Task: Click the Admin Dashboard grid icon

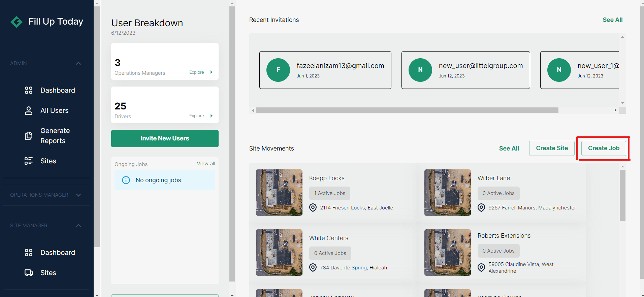Action: [x=29, y=90]
